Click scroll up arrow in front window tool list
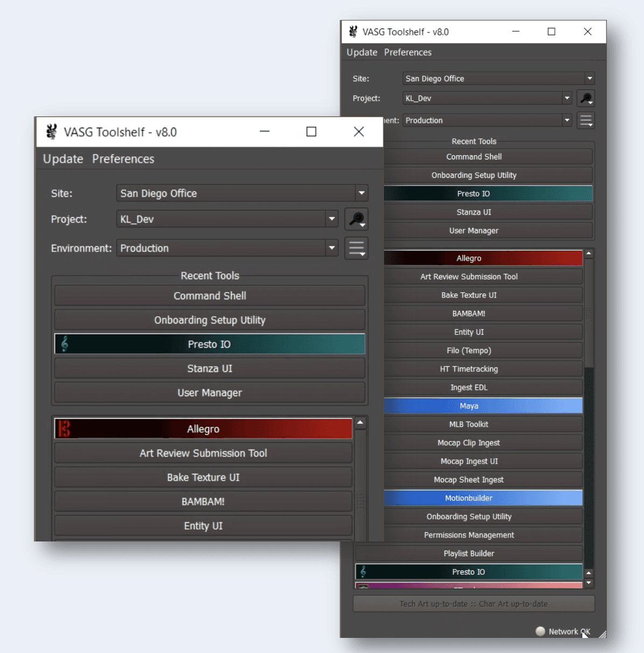Viewport: 644px width, 653px height. click(x=360, y=422)
